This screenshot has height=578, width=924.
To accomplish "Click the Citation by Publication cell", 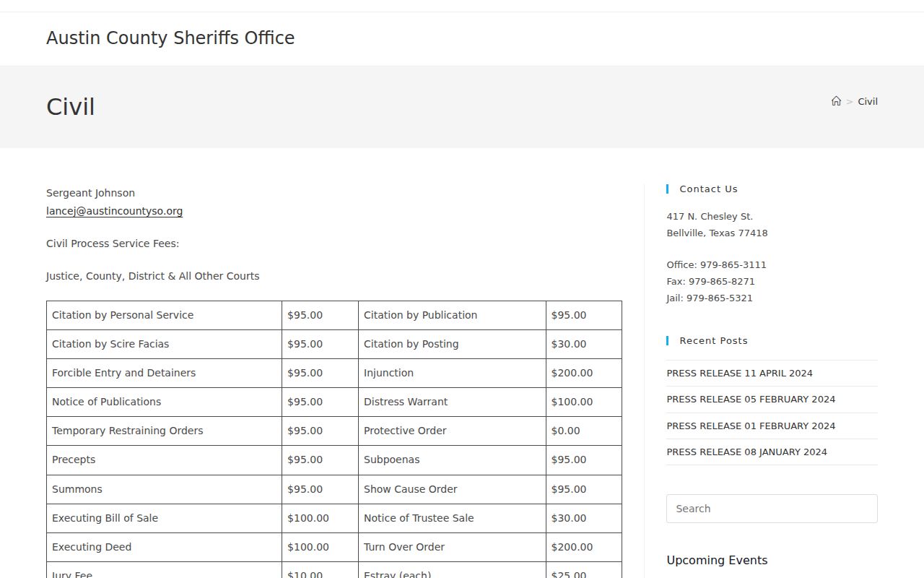I will coord(452,315).
